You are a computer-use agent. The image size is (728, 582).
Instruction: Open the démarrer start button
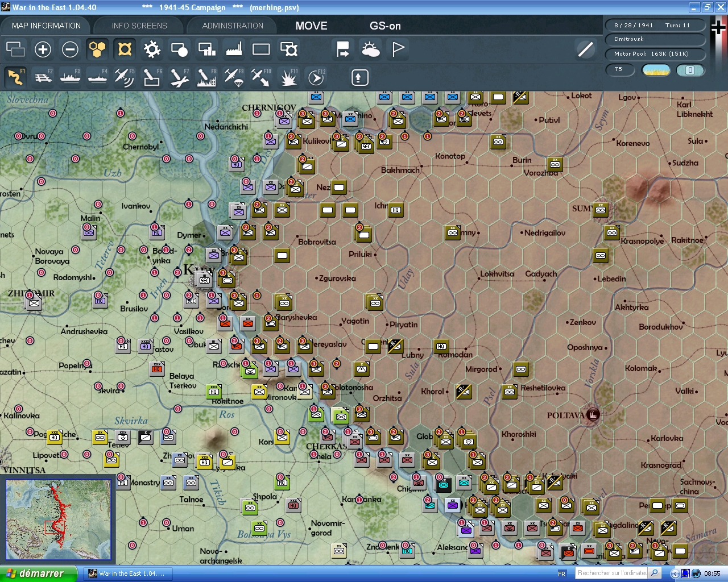click(x=38, y=573)
